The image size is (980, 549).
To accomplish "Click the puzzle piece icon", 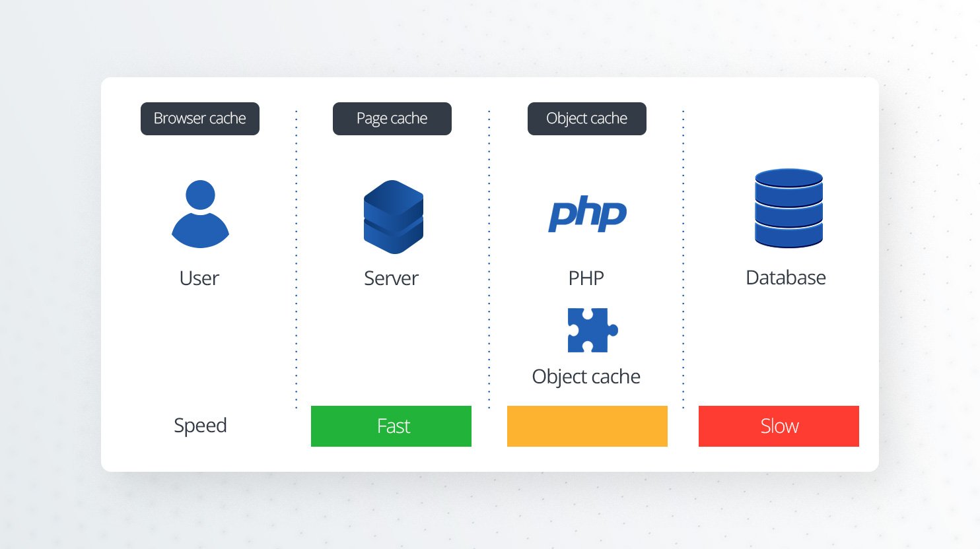I will click(x=592, y=330).
